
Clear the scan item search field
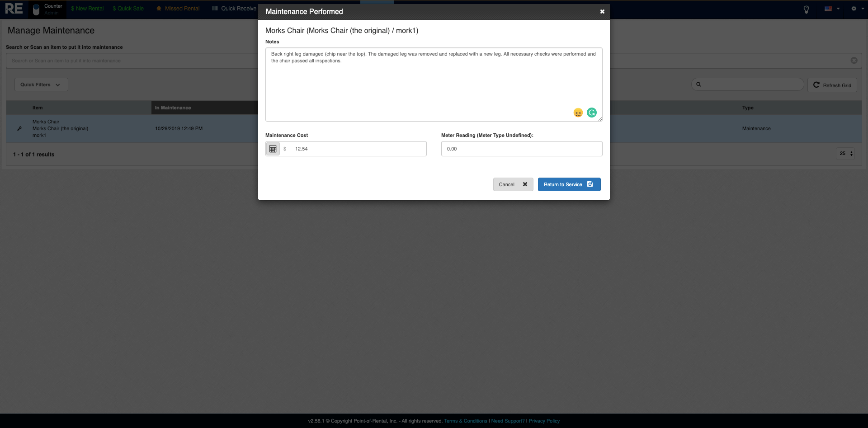click(x=854, y=61)
